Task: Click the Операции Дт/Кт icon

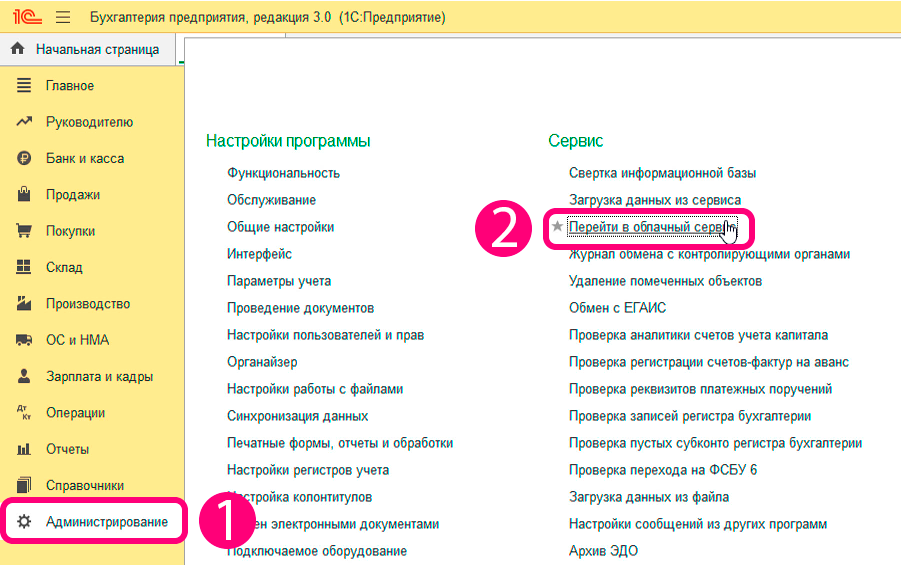Action: tap(24, 413)
